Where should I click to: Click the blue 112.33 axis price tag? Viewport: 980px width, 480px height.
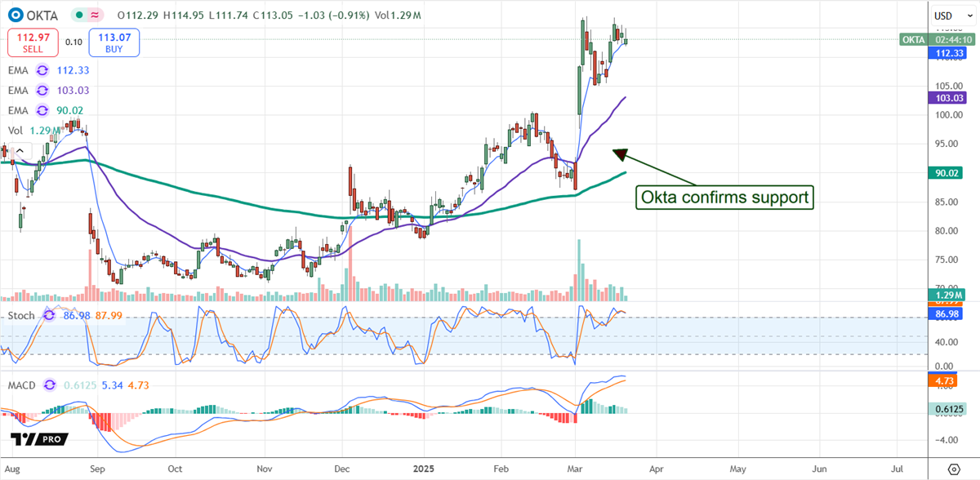point(947,52)
